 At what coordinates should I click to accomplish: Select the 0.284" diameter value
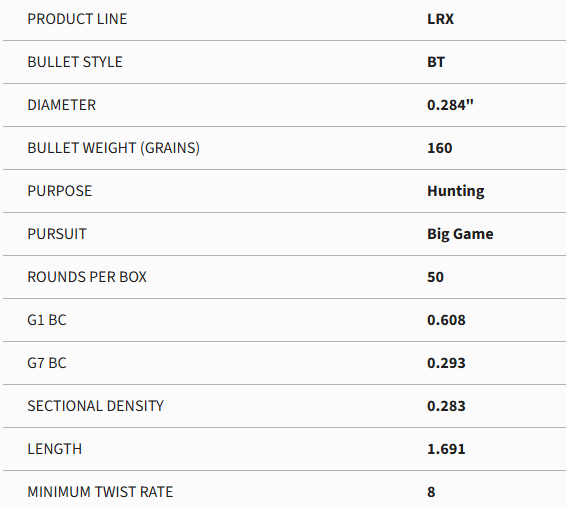pos(450,105)
